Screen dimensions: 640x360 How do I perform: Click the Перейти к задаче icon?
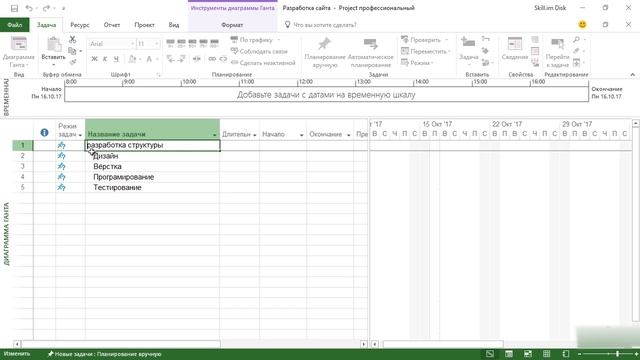pyautogui.click(x=557, y=44)
